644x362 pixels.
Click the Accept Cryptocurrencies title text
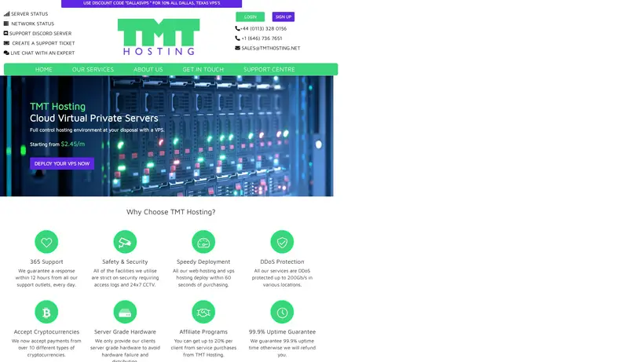[46, 331]
